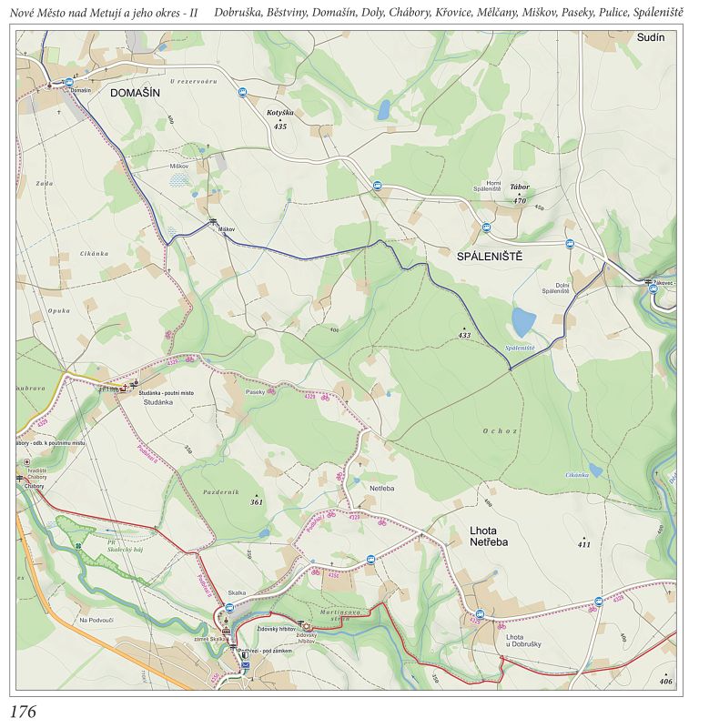Select the U rezervoáru label
709x728 pixels.
coord(194,81)
